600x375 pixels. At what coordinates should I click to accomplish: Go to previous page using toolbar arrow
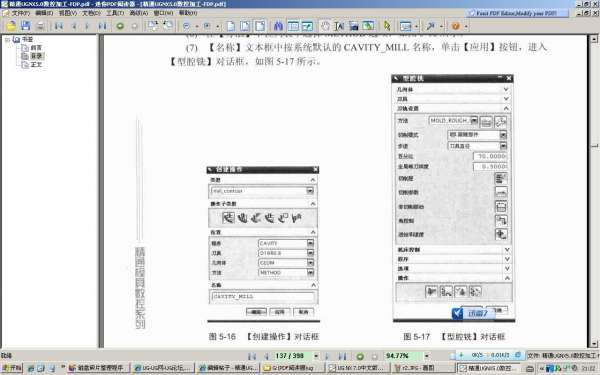pos(74,26)
